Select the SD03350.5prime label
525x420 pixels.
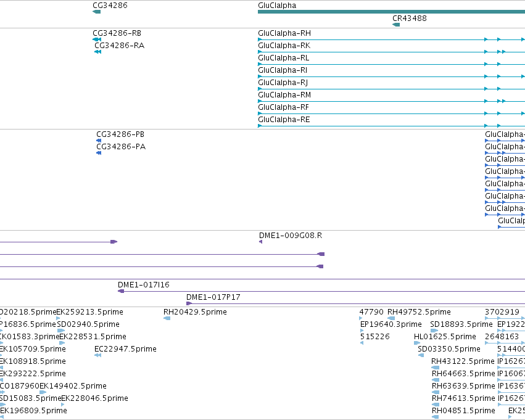tap(449, 349)
